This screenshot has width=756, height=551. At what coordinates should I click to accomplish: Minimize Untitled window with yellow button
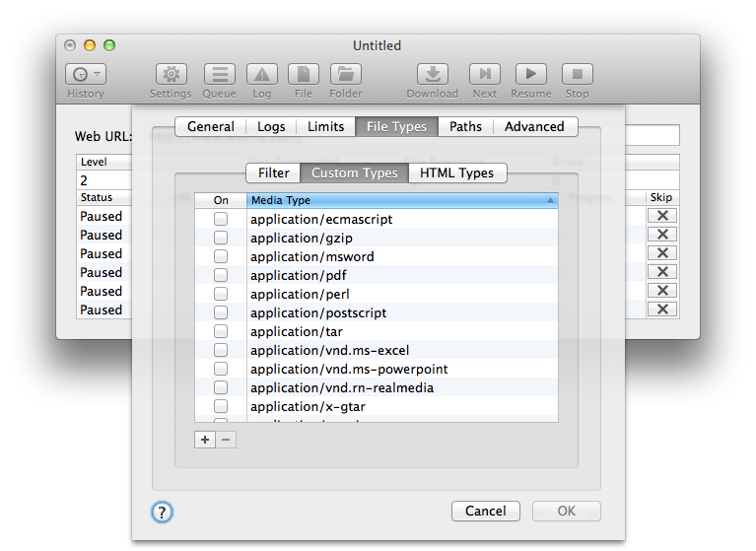point(90,45)
